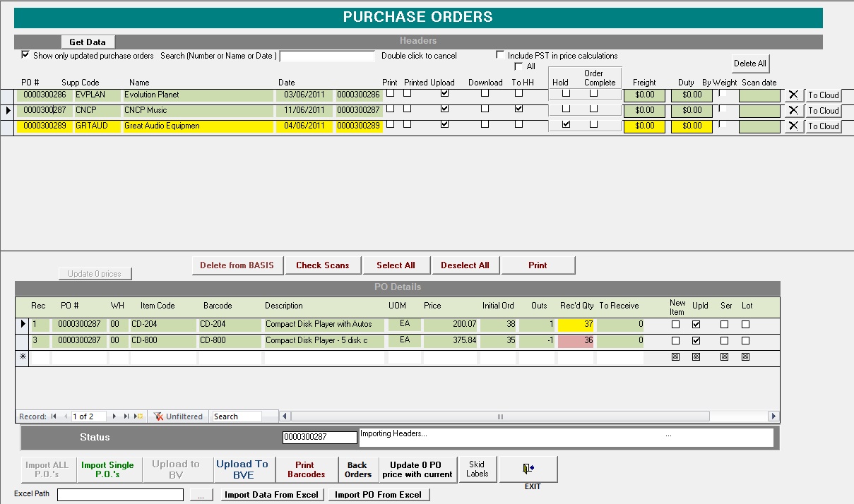Viewport: 854px width, 504px height.
Task: Click Import PO From Excel button
Action: 379,495
